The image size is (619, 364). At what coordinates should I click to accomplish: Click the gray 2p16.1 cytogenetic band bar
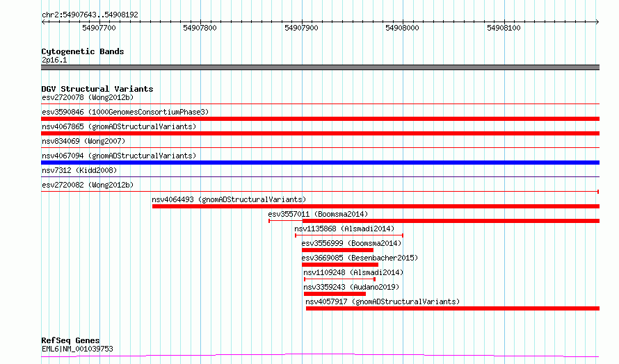(320, 67)
